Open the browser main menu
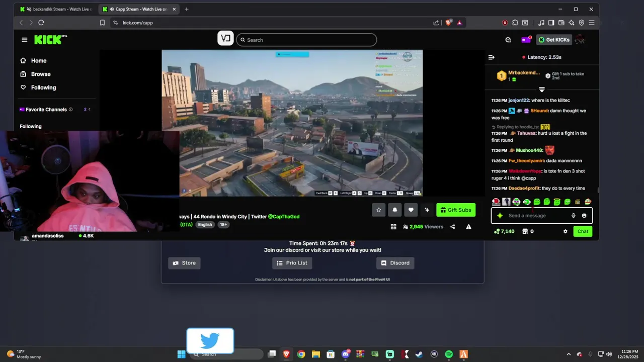 click(x=592, y=23)
